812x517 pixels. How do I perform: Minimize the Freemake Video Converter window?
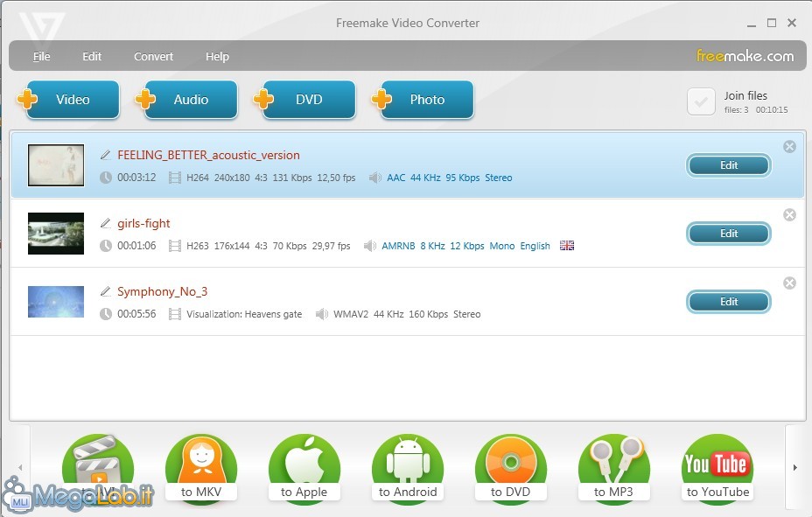(752, 24)
